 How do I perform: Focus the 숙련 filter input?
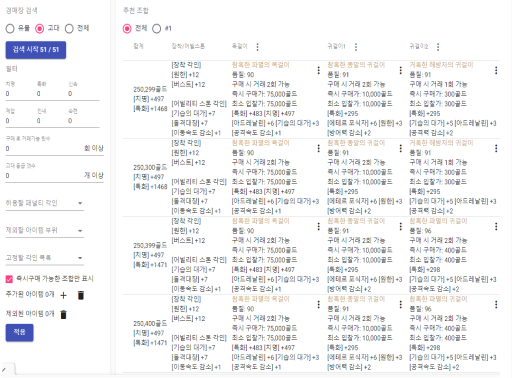[x=83, y=121]
